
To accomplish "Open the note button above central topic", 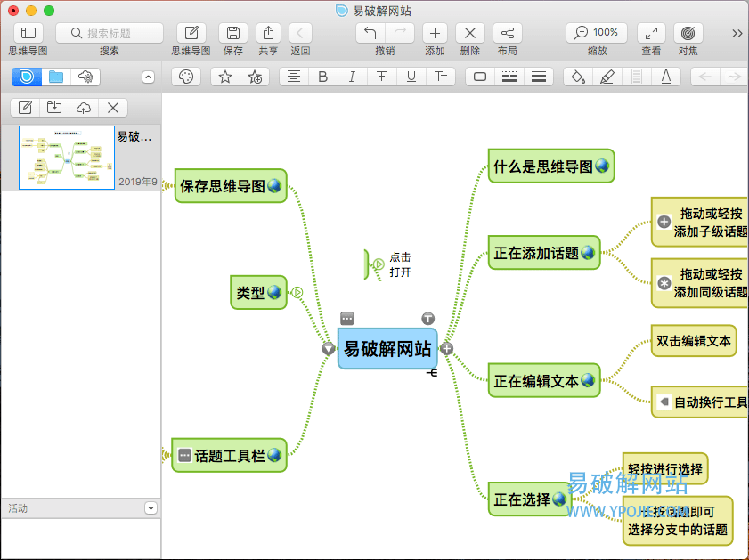I will pyautogui.click(x=347, y=318).
